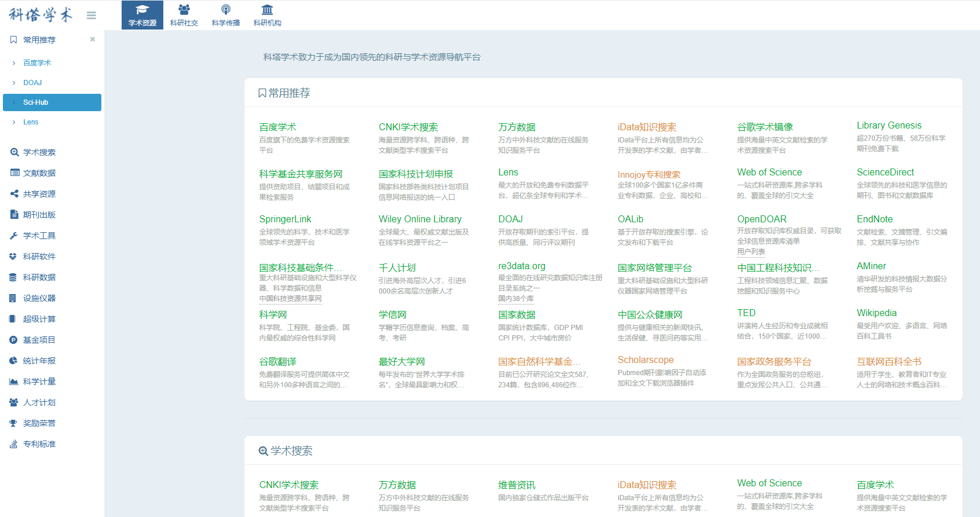Open the SpringerLink link

tap(285, 219)
